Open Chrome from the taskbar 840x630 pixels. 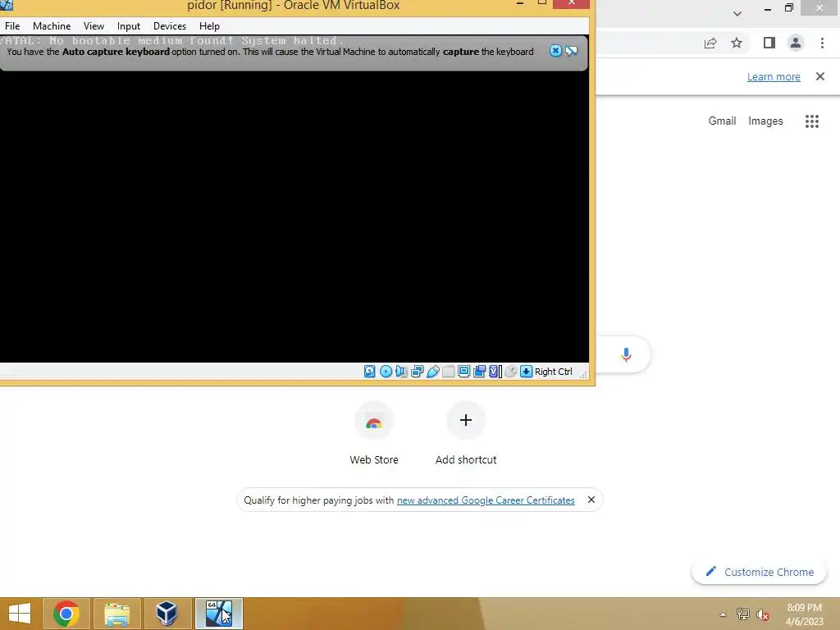[66, 614]
